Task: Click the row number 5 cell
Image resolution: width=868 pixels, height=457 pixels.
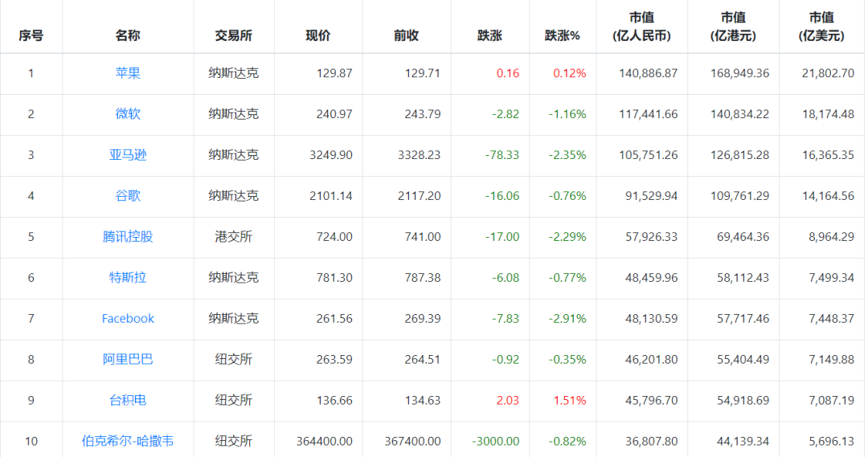Action: [x=31, y=237]
